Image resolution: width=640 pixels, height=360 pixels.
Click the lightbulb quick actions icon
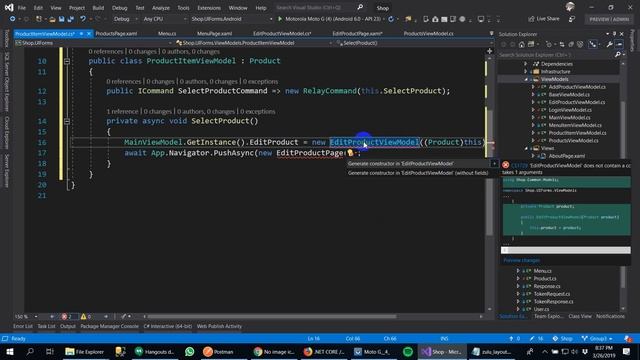click(x=350, y=153)
